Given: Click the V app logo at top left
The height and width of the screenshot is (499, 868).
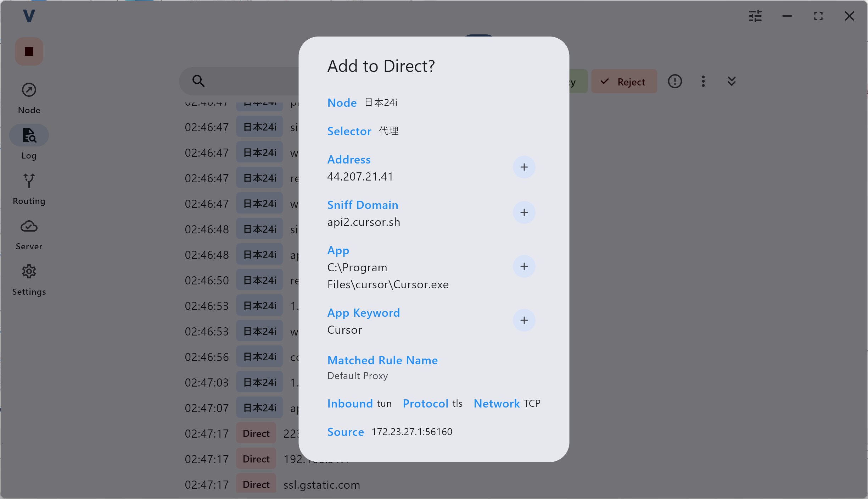Looking at the screenshot, I should tap(29, 16).
